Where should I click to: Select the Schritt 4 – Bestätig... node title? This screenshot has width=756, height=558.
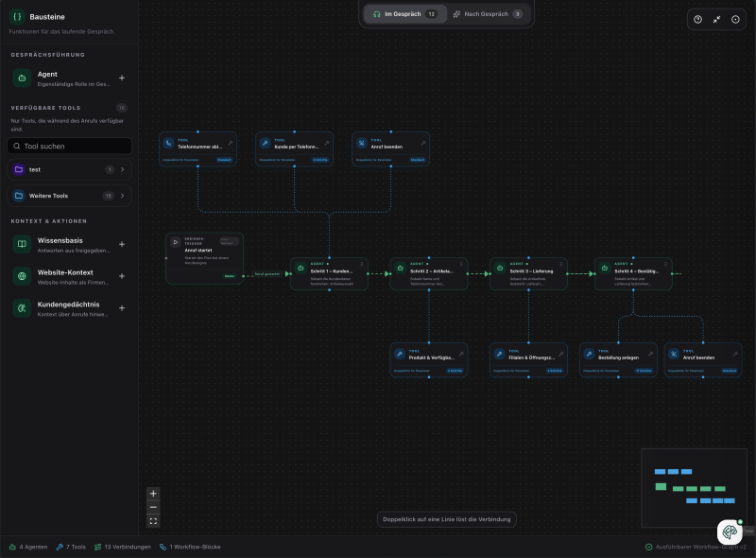coord(636,271)
